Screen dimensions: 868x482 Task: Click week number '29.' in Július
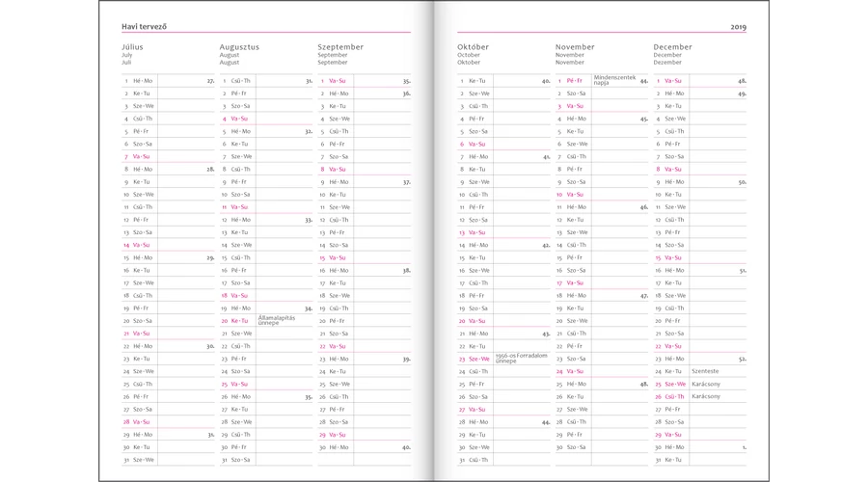[210, 258]
